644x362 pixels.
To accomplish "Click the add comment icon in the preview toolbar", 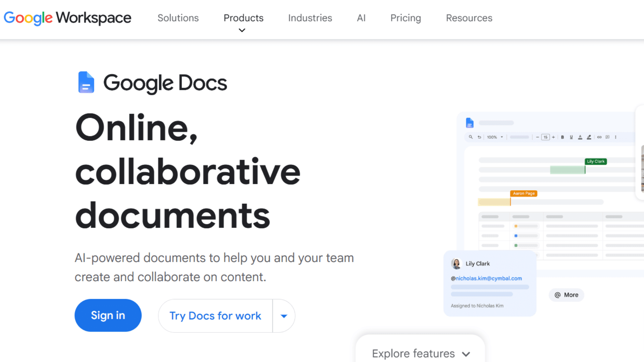I will tap(607, 137).
